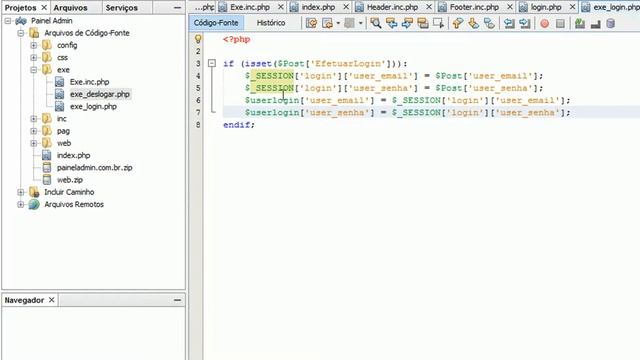Switch to Código-Fonte view

coord(216,23)
